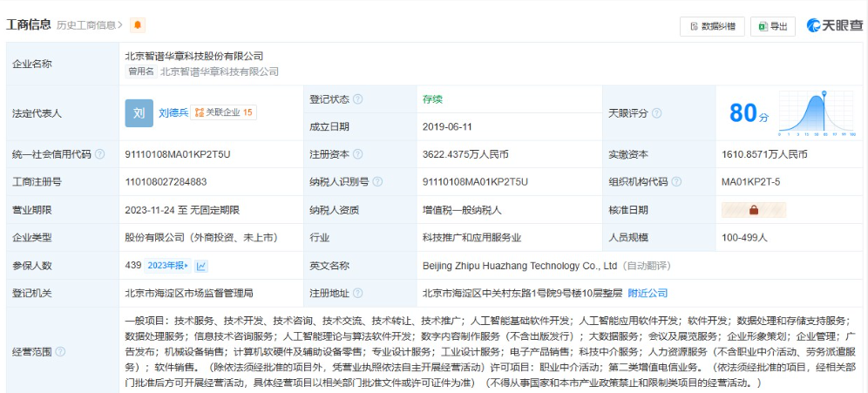Click the 工商信息 section heading
Screen dimensions: 868x393
pyautogui.click(x=28, y=24)
